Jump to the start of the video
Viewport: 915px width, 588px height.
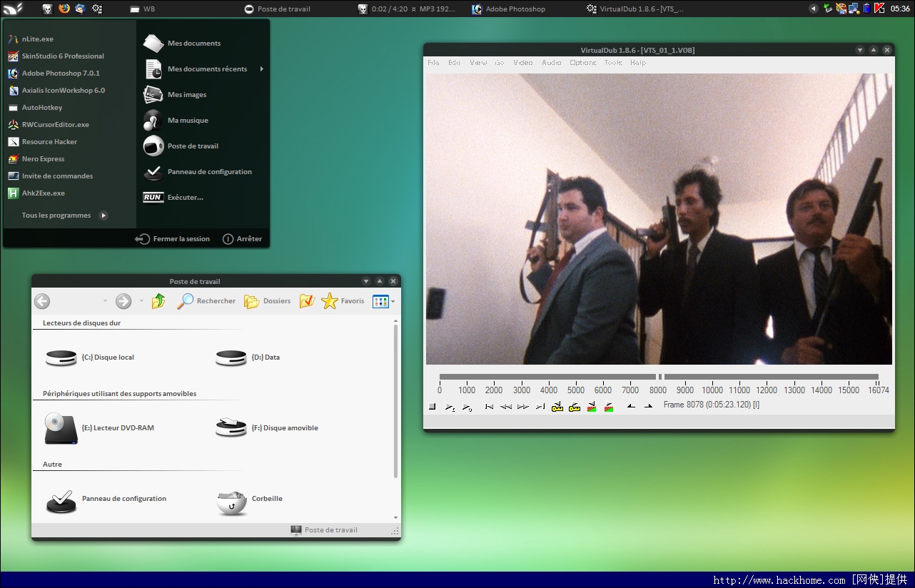(x=489, y=406)
